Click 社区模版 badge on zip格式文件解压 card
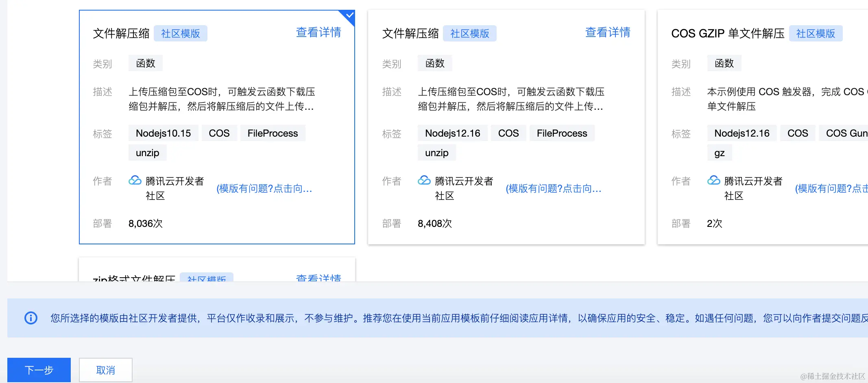This screenshot has height=383, width=868. pos(207,279)
